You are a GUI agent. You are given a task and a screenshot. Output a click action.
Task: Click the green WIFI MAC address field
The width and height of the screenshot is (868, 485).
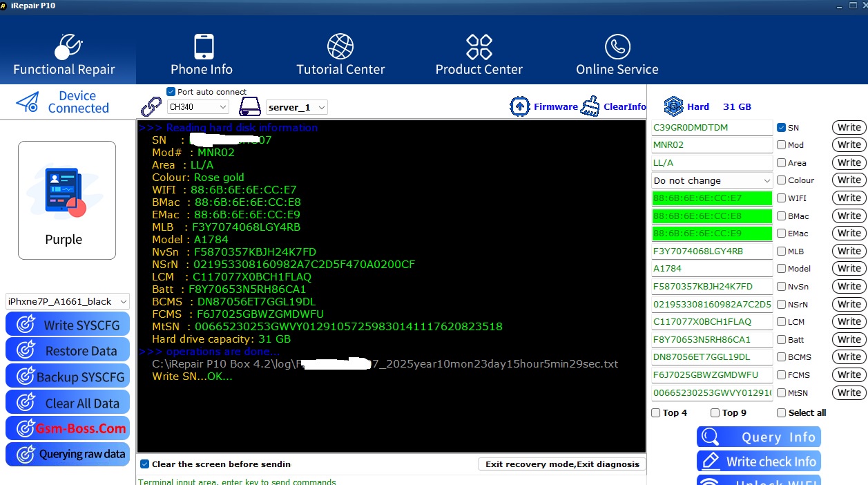(x=711, y=198)
